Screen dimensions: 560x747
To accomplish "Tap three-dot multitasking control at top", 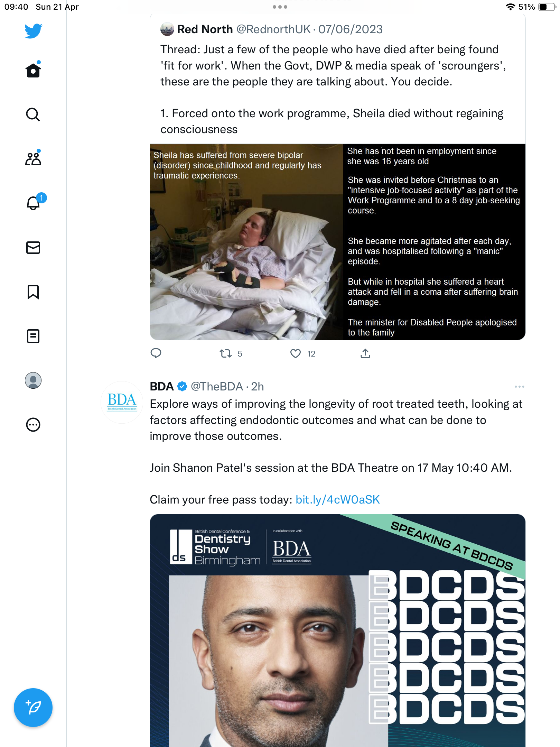I will tap(280, 7).
